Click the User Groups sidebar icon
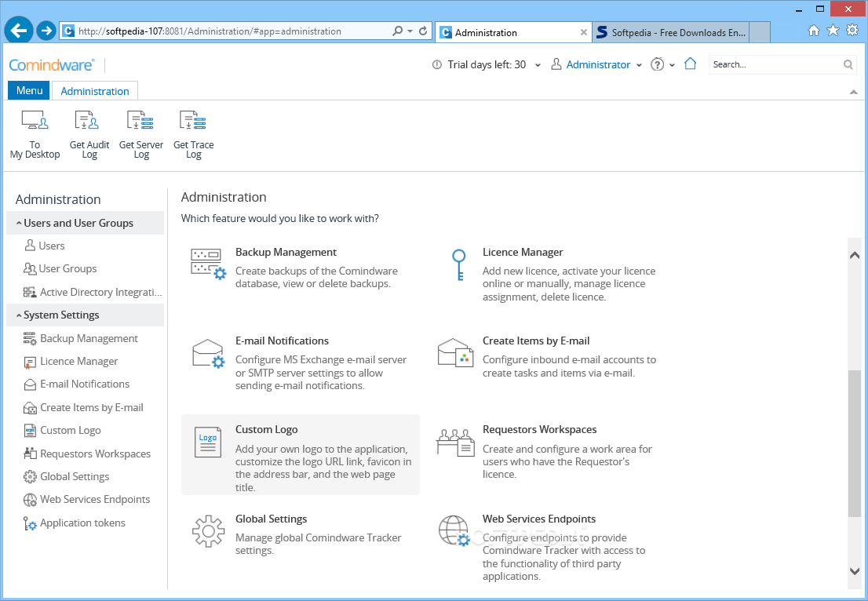The height and width of the screenshot is (601, 868). click(x=30, y=268)
